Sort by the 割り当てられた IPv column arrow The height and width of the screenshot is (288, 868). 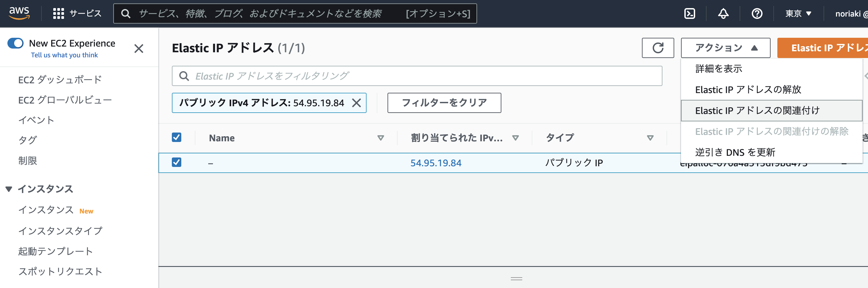(516, 138)
